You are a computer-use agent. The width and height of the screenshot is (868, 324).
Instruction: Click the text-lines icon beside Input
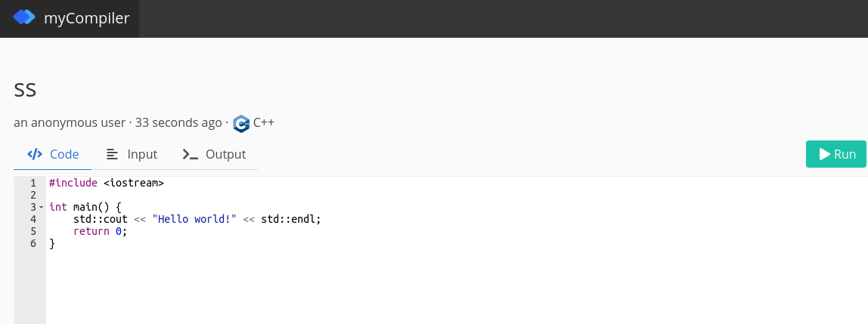pyautogui.click(x=113, y=154)
